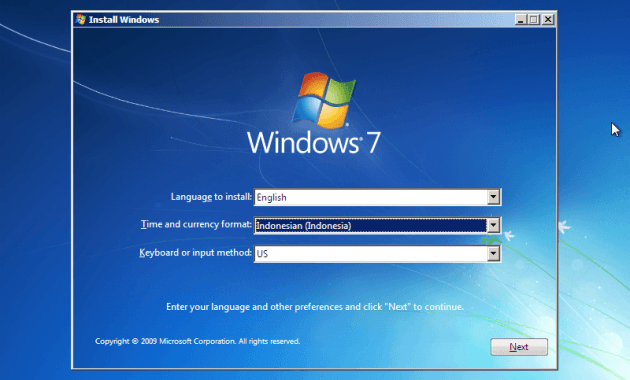Image resolution: width=630 pixels, height=380 pixels.
Task: Click the Next button
Action: 519,347
